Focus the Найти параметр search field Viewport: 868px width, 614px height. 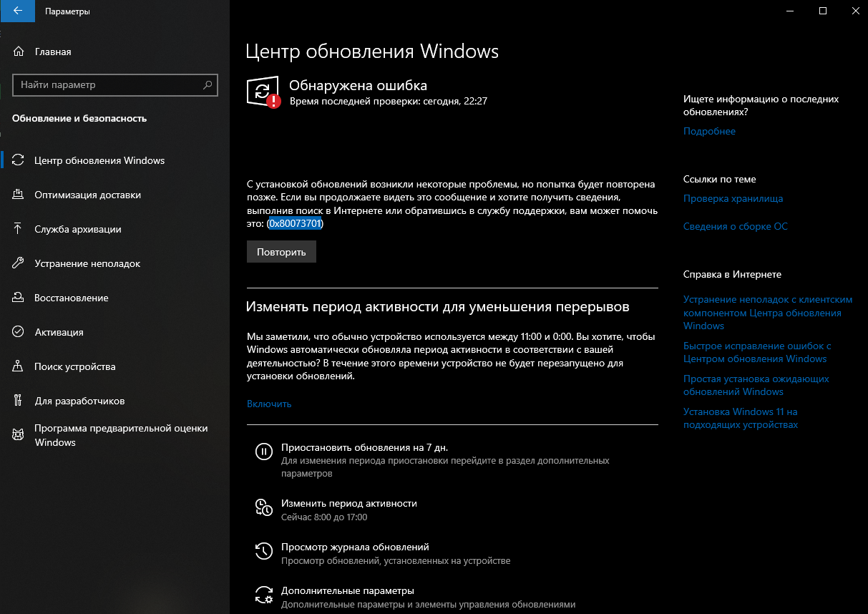click(115, 84)
